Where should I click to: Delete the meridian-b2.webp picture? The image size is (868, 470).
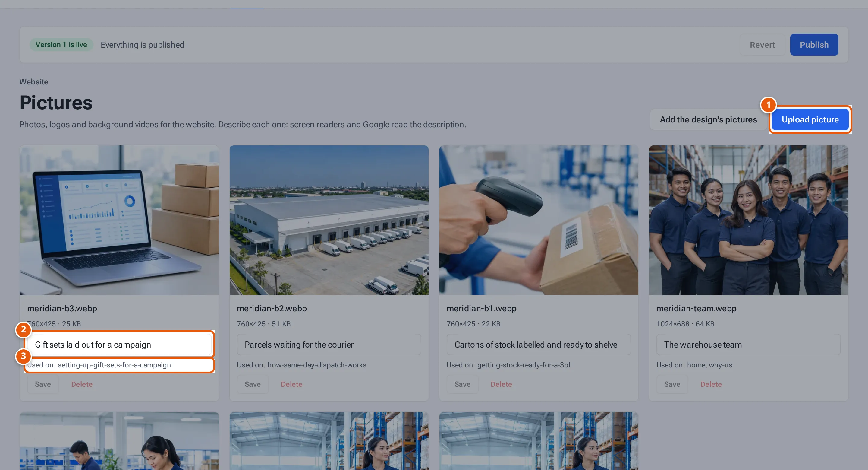(x=291, y=384)
